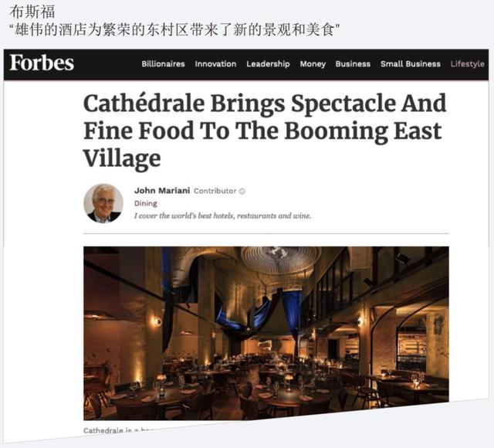Open the Cathédrale restaurant interior photo
Viewport: 494px width, 448px height.
[266, 333]
